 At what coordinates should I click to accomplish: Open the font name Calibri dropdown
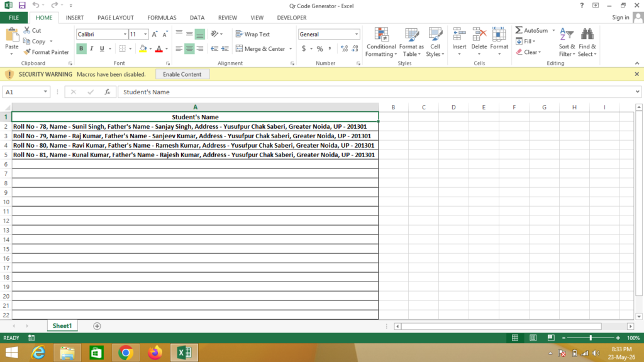pos(125,34)
